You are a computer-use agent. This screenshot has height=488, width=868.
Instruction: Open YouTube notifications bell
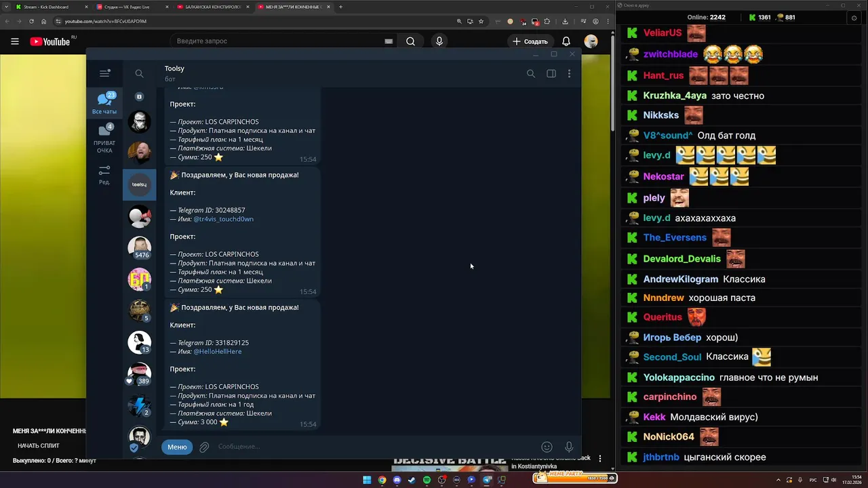tap(566, 41)
